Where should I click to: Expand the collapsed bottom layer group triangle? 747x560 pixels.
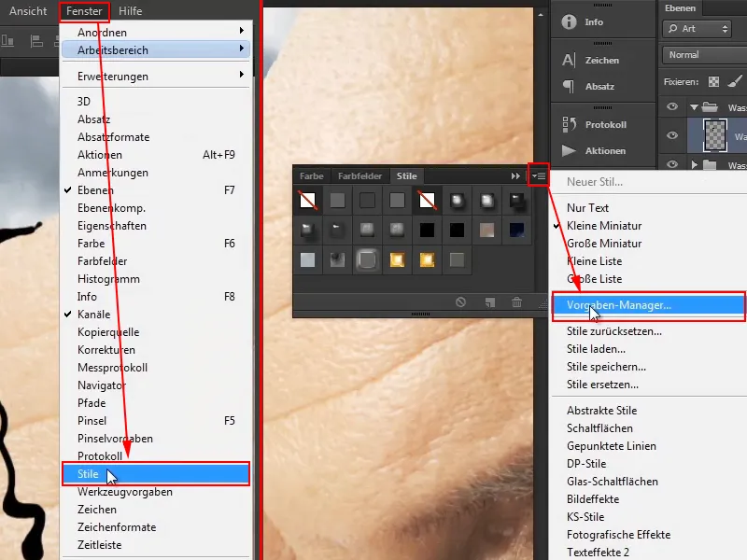click(x=694, y=165)
